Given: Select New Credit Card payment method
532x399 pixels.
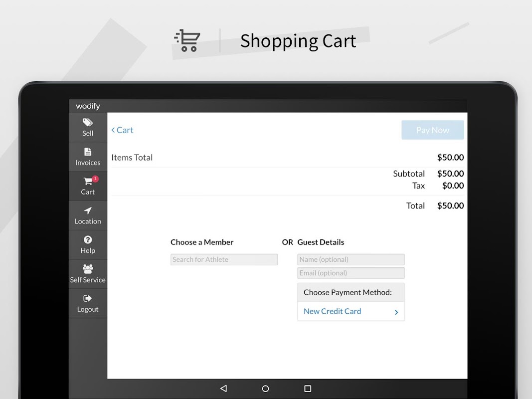Looking at the screenshot, I should point(351,311).
